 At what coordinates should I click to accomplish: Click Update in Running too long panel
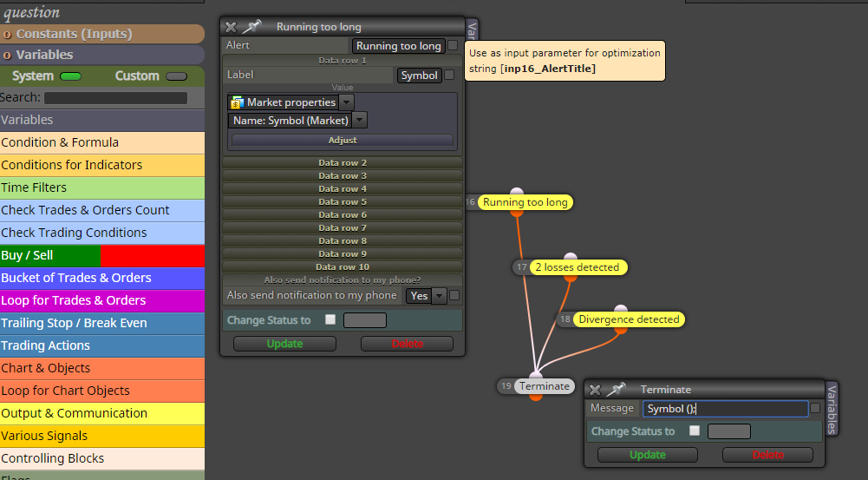click(284, 344)
